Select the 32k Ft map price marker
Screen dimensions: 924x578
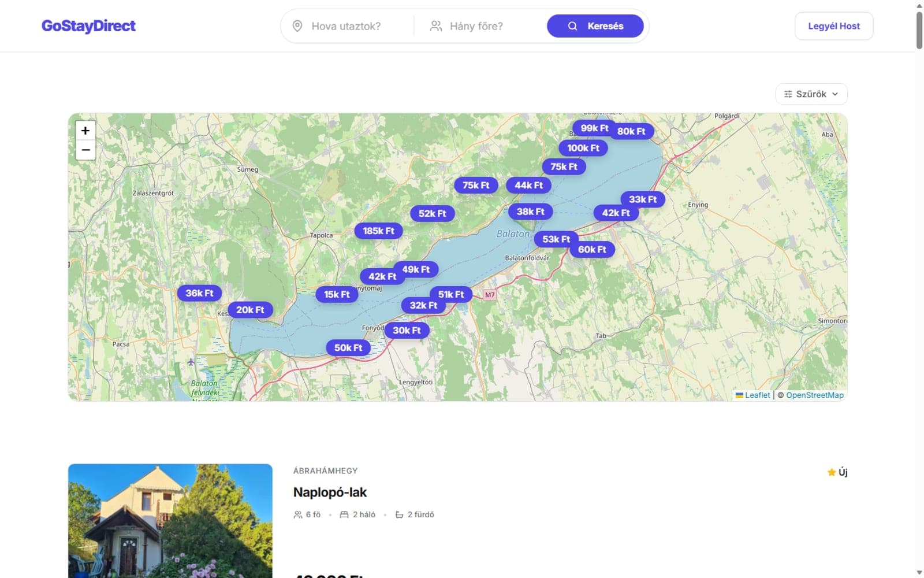click(x=423, y=306)
